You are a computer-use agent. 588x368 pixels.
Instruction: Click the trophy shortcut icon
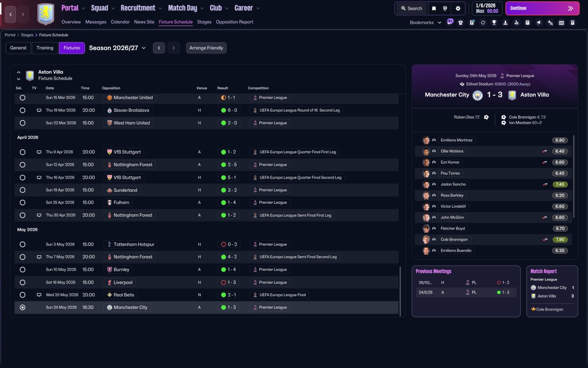[494, 23]
